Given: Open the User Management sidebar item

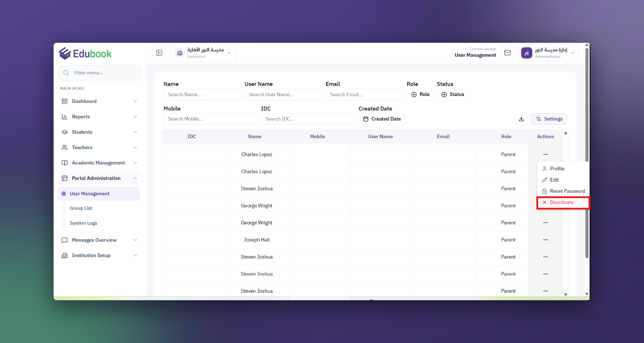Looking at the screenshot, I should 99,194.
